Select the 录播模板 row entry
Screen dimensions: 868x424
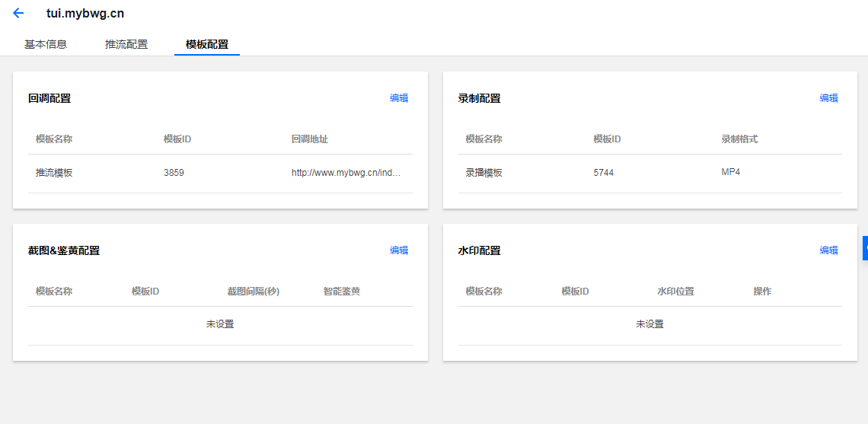click(x=484, y=173)
